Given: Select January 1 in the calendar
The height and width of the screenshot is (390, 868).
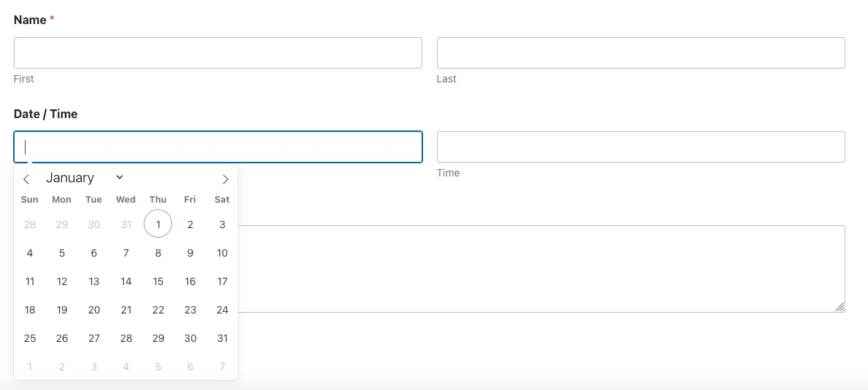Looking at the screenshot, I should click(158, 225).
